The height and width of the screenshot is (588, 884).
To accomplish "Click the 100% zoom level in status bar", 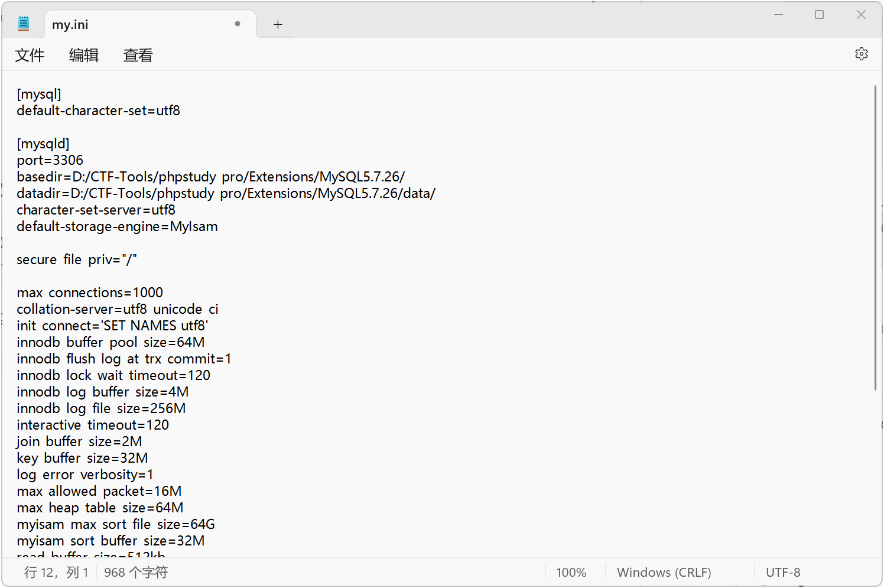I will pos(571,572).
